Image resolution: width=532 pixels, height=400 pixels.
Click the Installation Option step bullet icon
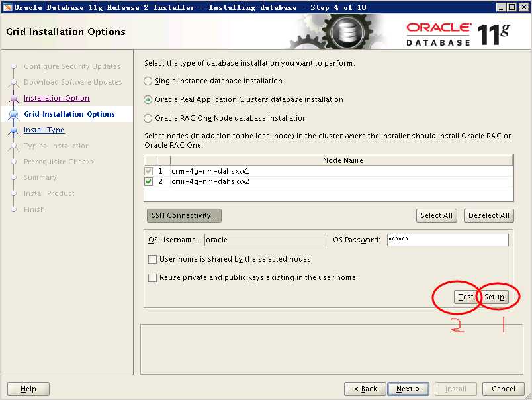click(x=14, y=99)
